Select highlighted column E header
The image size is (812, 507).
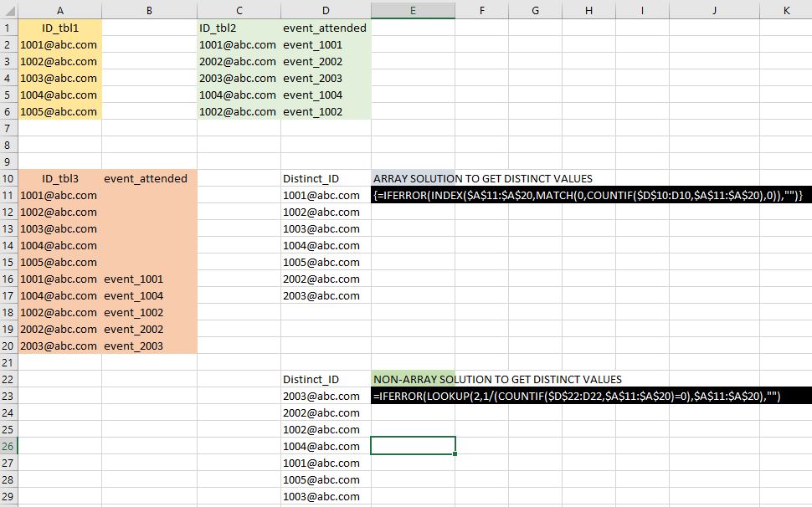413,10
